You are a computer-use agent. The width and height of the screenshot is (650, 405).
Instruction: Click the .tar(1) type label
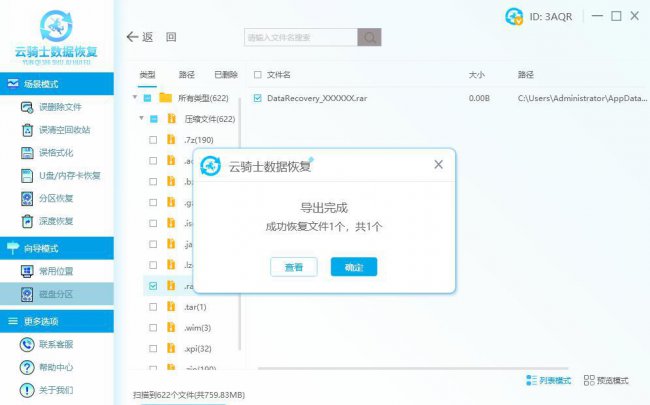click(x=195, y=307)
